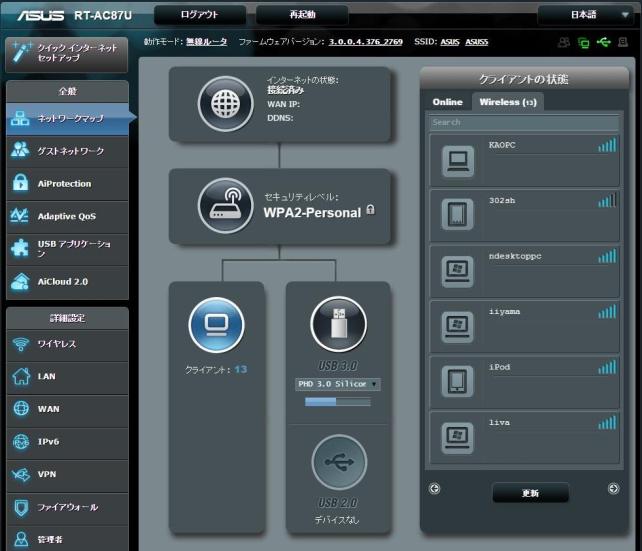Image resolution: width=642 pixels, height=551 pixels.
Task: Click the liva client name
Action: (499, 422)
